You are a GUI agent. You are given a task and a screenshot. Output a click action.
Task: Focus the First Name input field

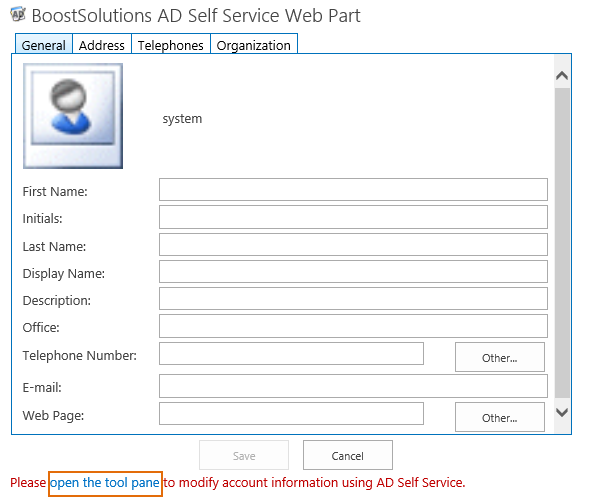pos(353,189)
